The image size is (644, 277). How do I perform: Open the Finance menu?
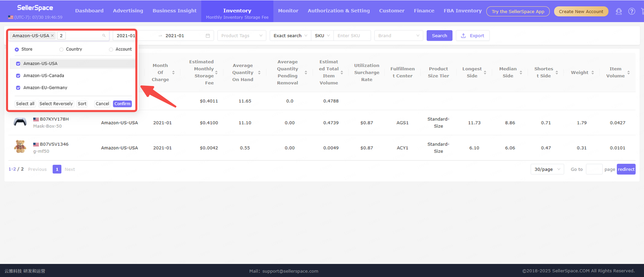click(424, 11)
